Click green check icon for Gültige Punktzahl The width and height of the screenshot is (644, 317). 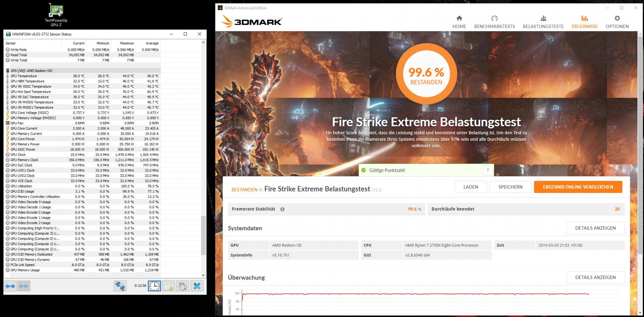[x=364, y=170]
